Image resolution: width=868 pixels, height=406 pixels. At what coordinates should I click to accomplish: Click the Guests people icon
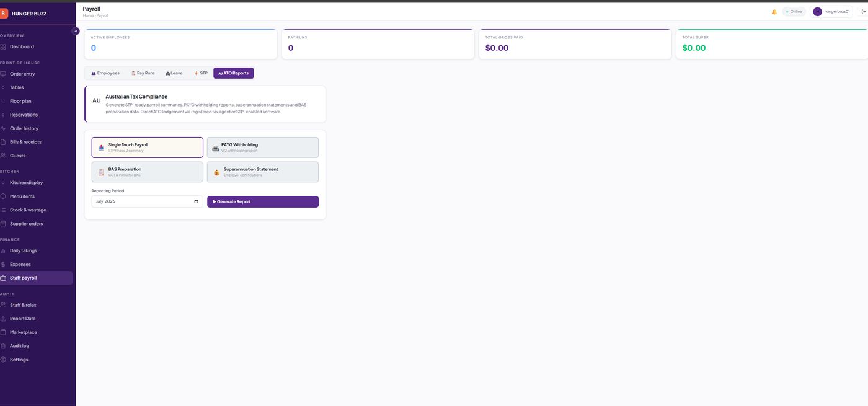click(x=3, y=156)
